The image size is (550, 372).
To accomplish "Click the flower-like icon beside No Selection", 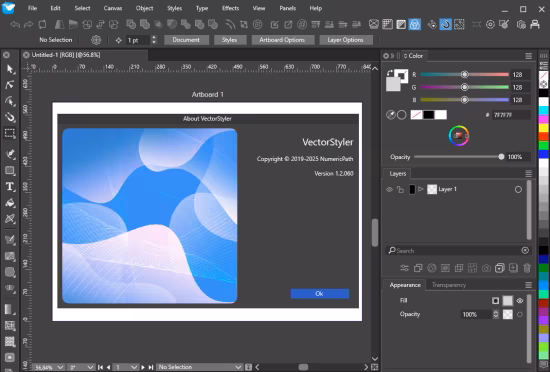I will (96, 40).
